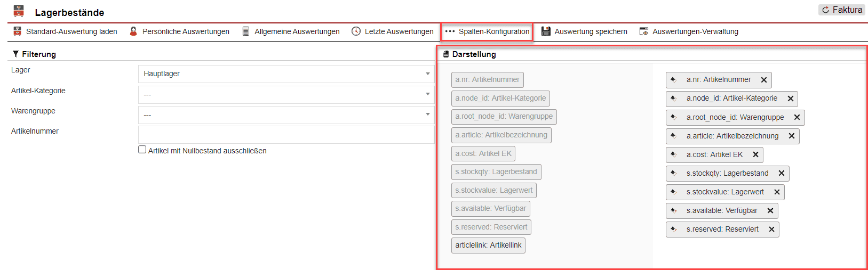
Task: Add the articlelink: Artikellink column
Action: click(488, 246)
